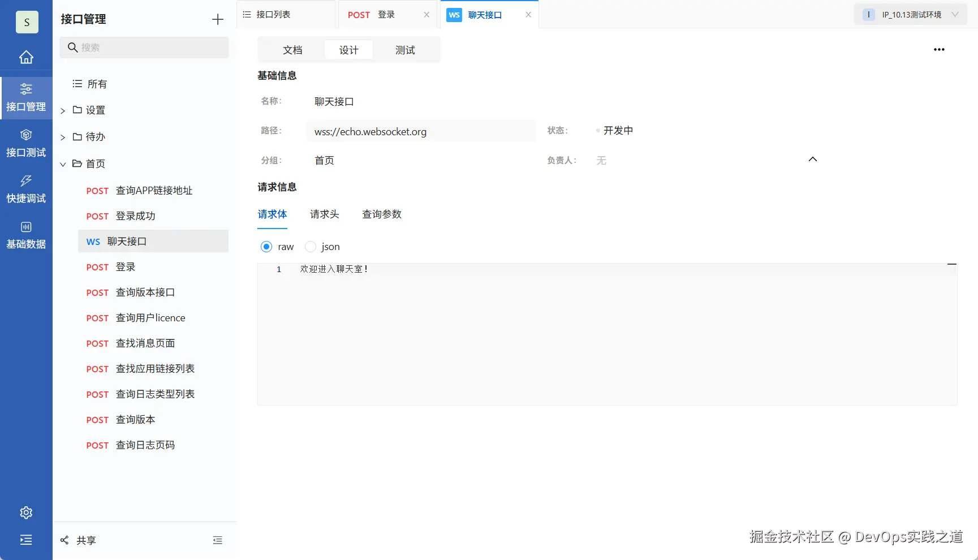Switch to the 测试 tab
Image resolution: width=978 pixels, height=560 pixels.
pos(405,50)
